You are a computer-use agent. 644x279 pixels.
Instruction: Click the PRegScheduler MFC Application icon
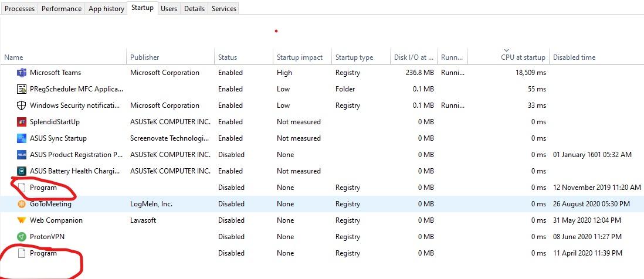coord(21,89)
